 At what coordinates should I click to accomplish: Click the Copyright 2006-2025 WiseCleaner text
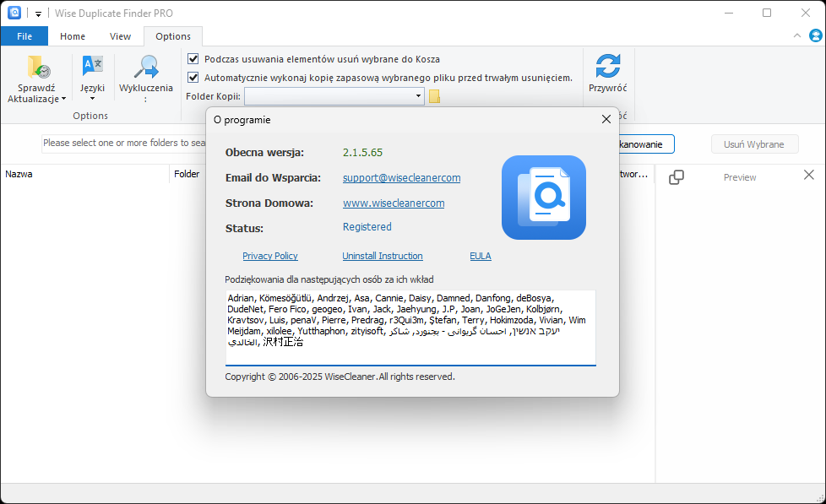tap(340, 377)
